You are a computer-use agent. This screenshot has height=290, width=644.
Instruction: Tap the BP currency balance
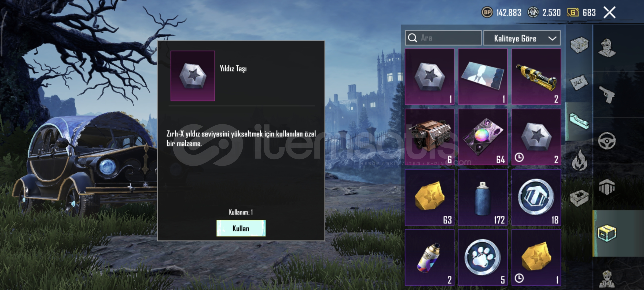tap(502, 12)
